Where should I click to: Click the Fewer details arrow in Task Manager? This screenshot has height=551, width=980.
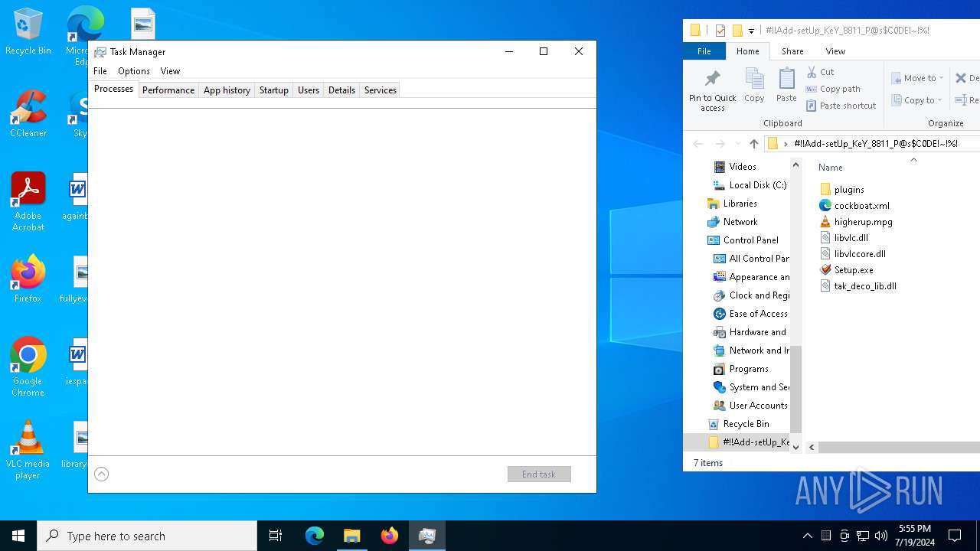pyautogui.click(x=101, y=474)
